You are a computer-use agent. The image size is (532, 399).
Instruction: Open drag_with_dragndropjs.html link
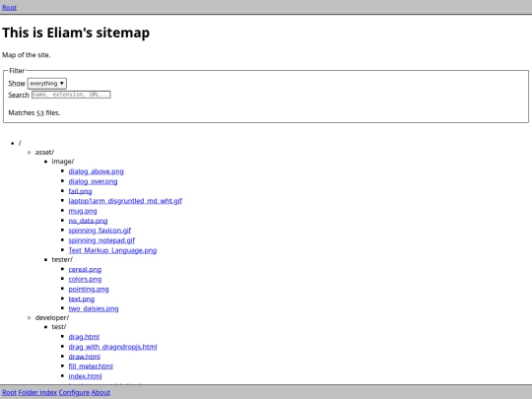pyautogui.click(x=112, y=347)
